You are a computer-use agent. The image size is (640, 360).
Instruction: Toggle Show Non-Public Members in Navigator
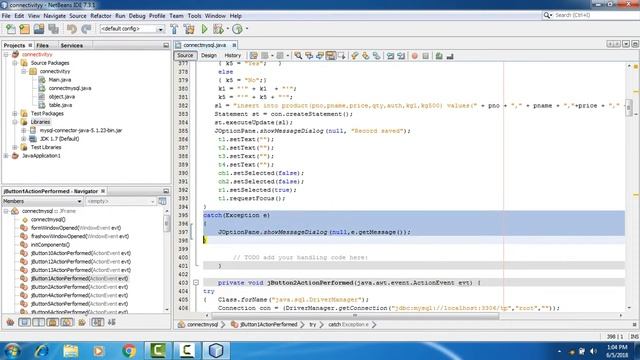53,322
